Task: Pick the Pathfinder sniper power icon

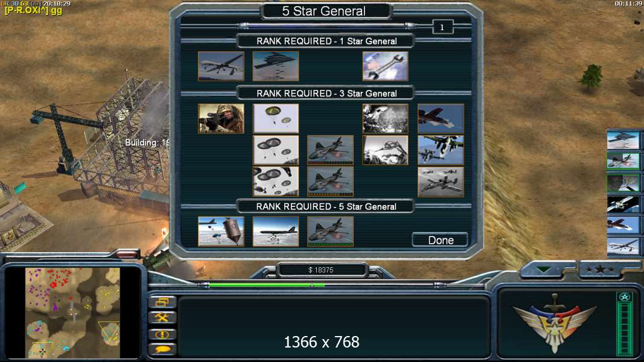Action: point(221,119)
